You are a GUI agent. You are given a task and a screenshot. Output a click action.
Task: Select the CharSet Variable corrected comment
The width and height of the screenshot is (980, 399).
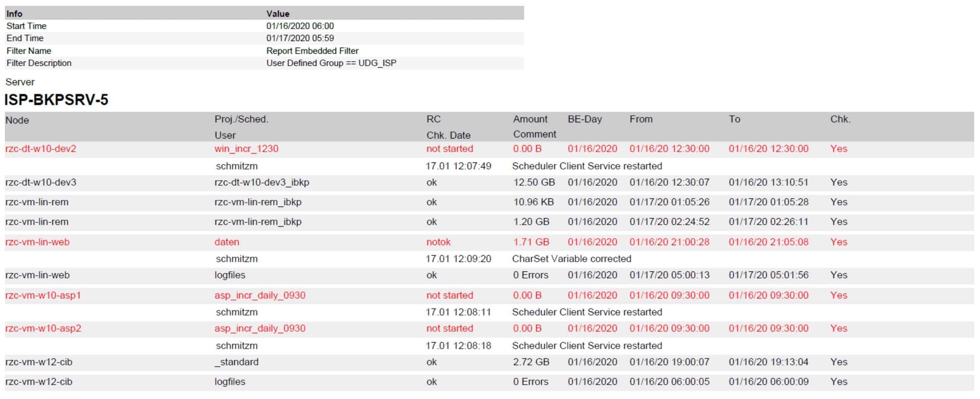pyautogui.click(x=571, y=259)
